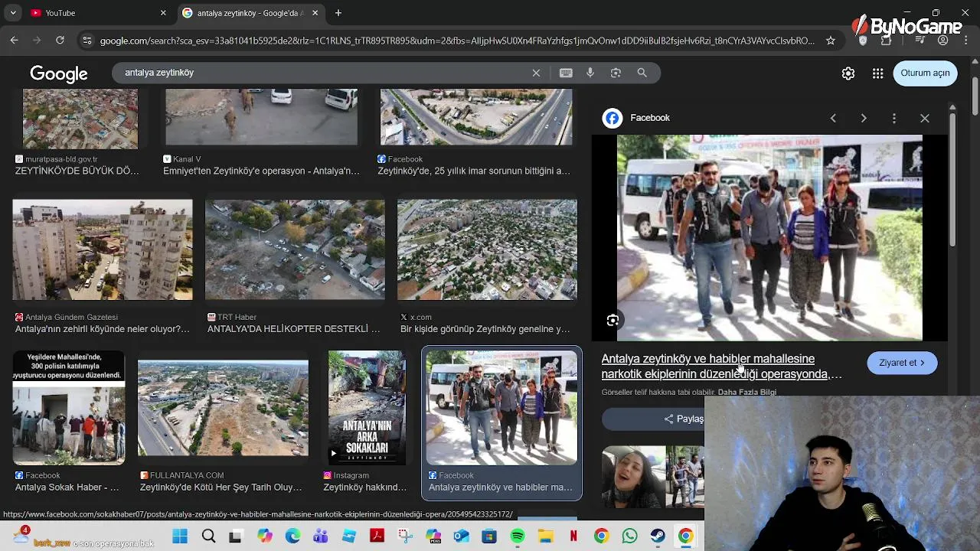
Task: Open Microsoft Teams from taskbar
Action: coord(321,536)
